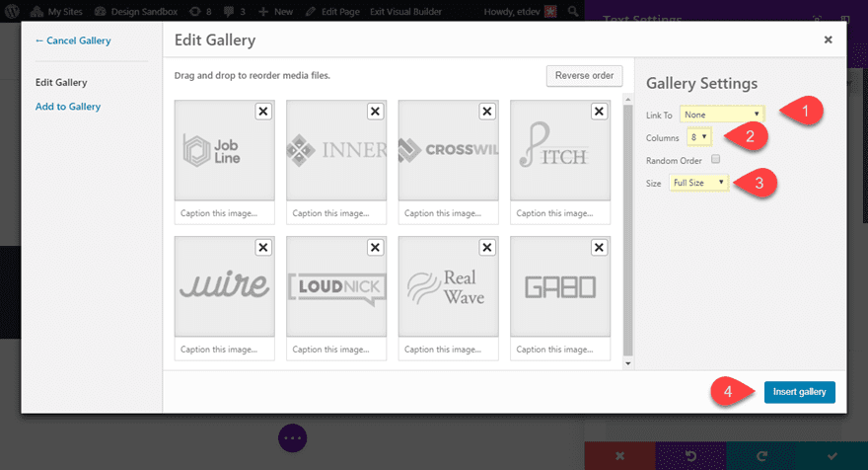The image size is (868, 470).
Task: Remove the Job Line image from gallery
Action: (x=263, y=112)
